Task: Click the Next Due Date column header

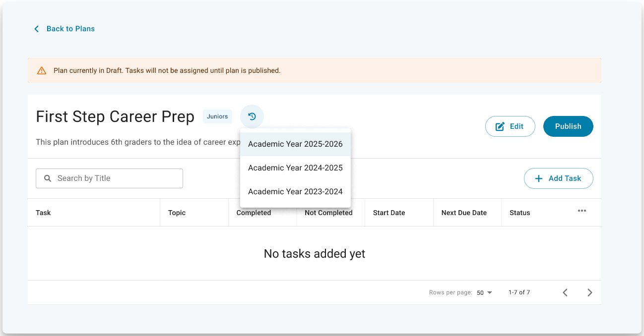Action: 464,213
